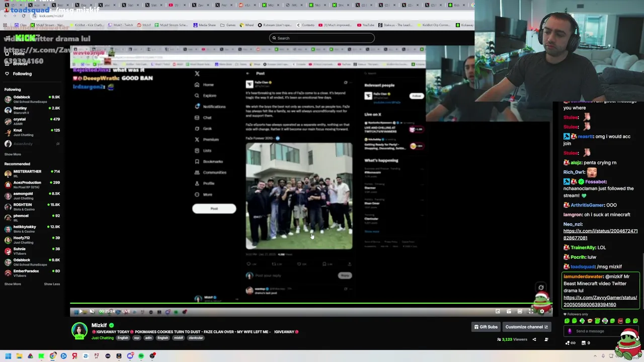Open Chrome from the taskbar
The width and height of the screenshot is (644, 362).
[52, 356]
